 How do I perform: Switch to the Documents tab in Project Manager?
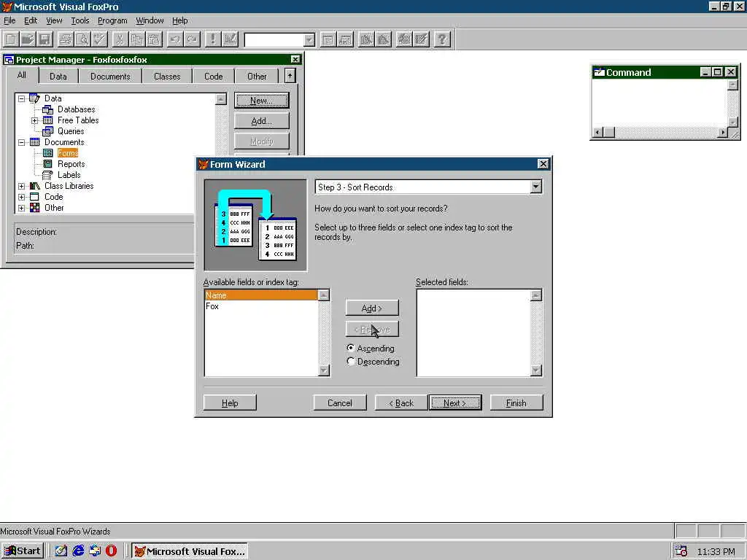[110, 76]
